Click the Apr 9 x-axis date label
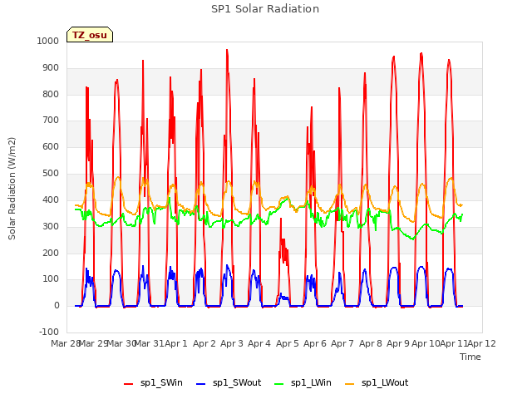The image size is (532, 399). tap(398, 343)
